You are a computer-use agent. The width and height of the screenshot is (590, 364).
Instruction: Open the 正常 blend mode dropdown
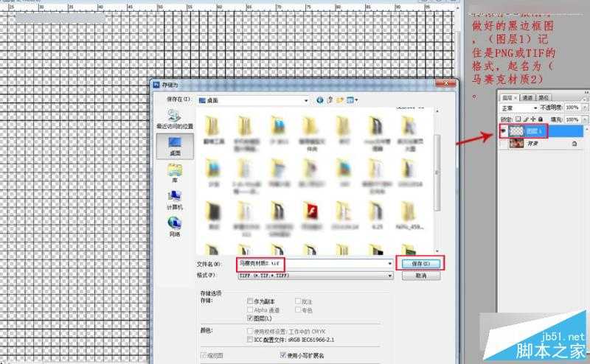point(535,108)
